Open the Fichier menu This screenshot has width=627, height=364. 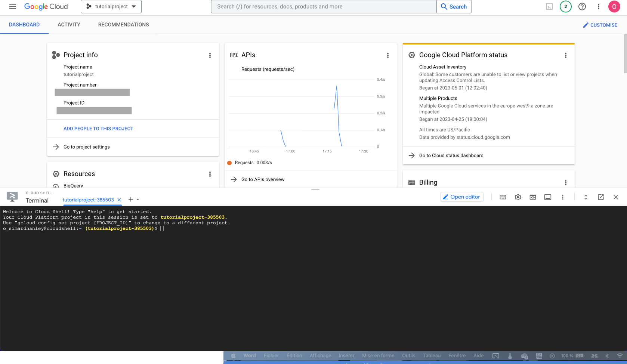(x=271, y=356)
